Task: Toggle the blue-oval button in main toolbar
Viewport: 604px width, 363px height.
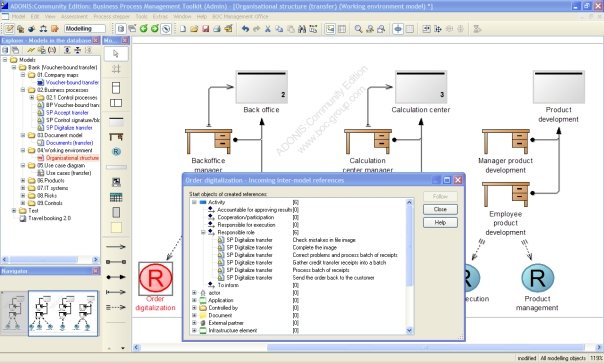Action: [398, 29]
